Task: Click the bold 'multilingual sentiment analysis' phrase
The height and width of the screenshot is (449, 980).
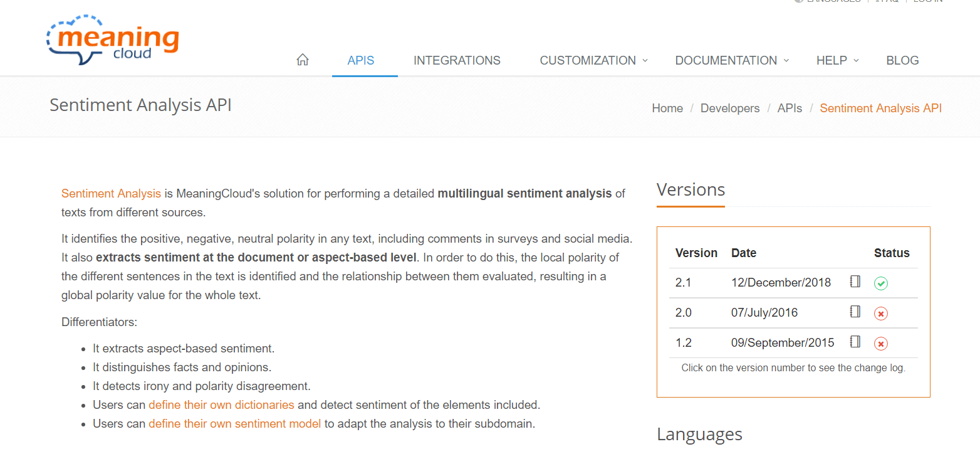Action: point(524,194)
